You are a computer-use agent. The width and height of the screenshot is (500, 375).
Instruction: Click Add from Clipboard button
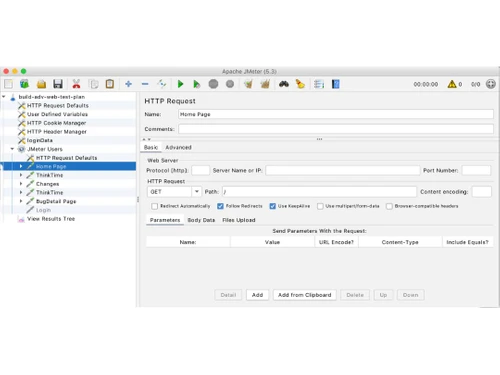coord(305,295)
